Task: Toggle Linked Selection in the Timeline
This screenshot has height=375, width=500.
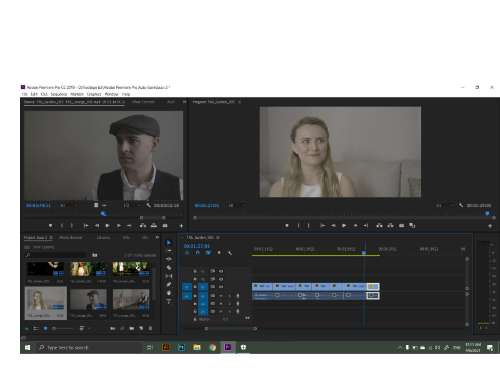Action: click(x=208, y=253)
